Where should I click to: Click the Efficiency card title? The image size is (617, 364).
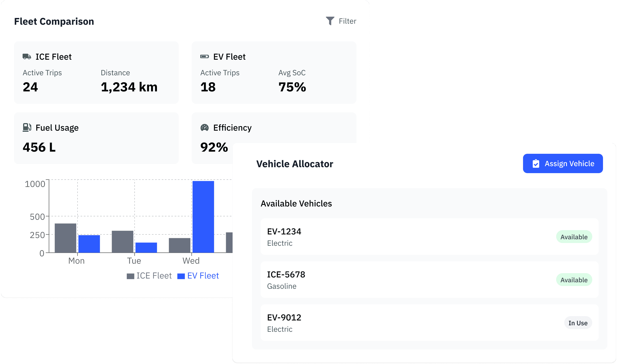pos(232,128)
